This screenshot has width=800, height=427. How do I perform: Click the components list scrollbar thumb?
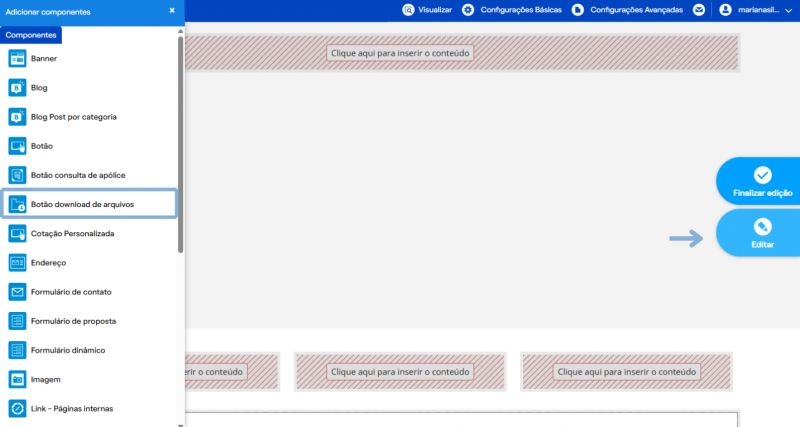click(181, 144)
